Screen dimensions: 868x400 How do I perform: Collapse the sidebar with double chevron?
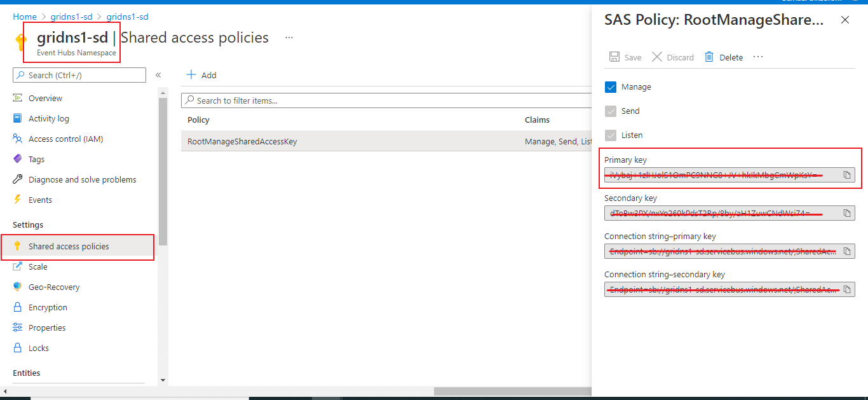coord(158,75)
